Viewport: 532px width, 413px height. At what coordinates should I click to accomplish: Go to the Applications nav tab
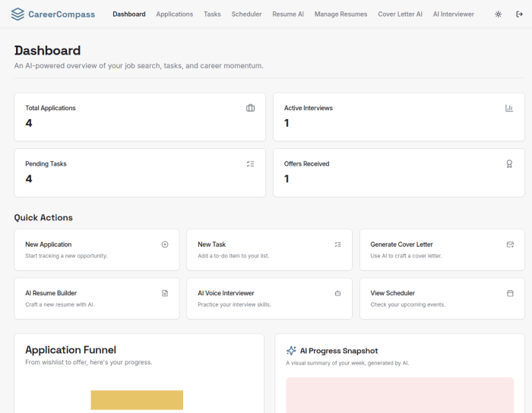click(174, 14)
